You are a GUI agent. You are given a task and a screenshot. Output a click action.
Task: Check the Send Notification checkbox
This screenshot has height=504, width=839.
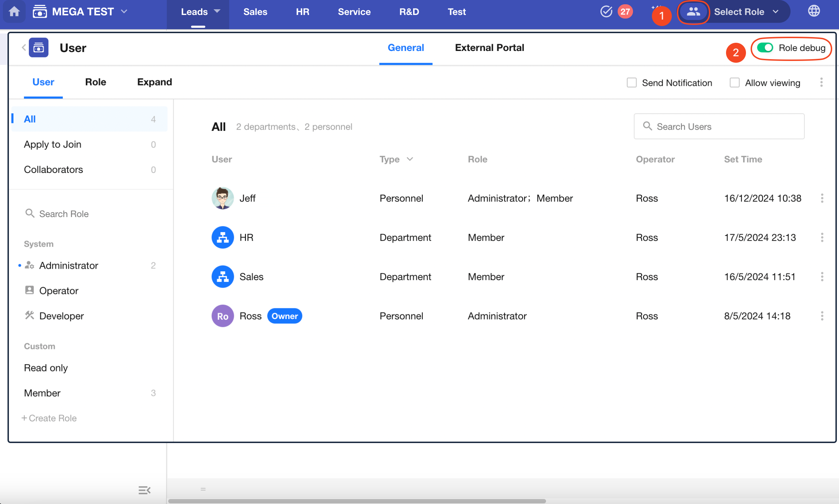tap(632, 83)
